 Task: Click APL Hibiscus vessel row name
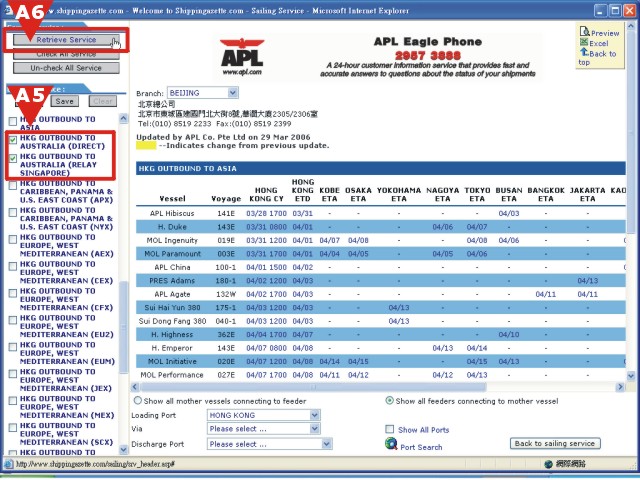coord(172,213)
